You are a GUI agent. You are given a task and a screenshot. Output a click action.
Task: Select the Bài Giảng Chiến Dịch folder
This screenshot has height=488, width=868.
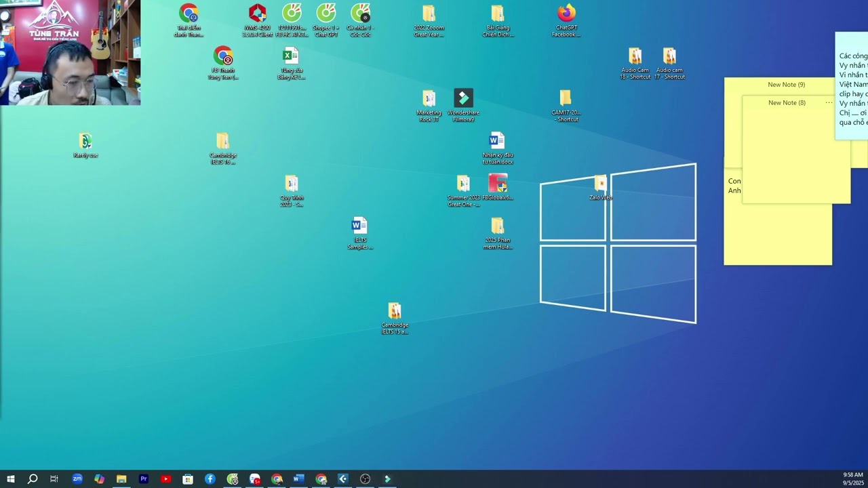pos(498,20)
